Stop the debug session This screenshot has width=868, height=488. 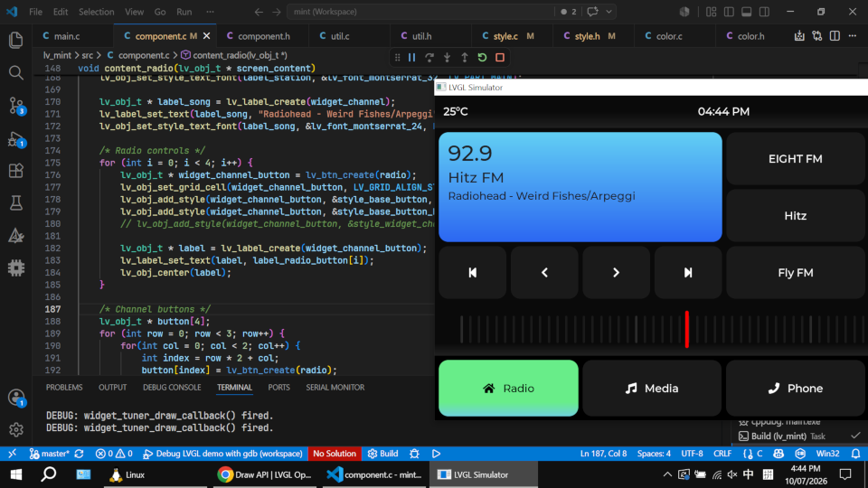click(x=500, y=58)
